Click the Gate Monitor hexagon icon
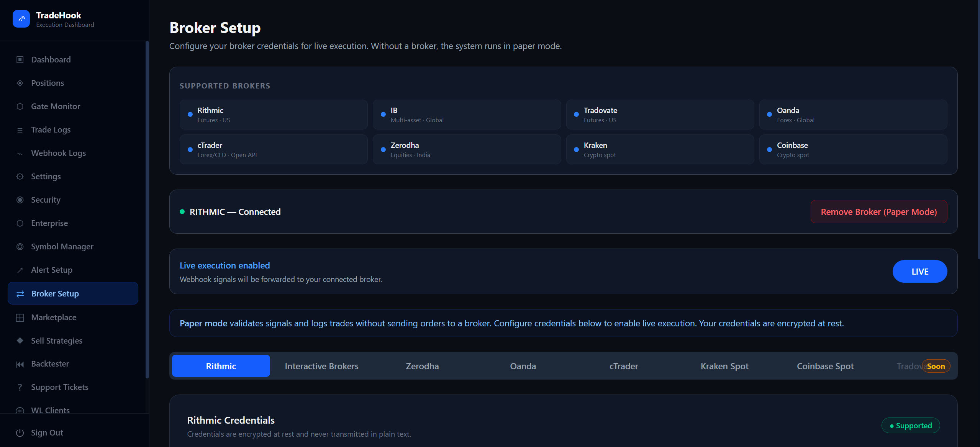980x447 pixels. 20,106
